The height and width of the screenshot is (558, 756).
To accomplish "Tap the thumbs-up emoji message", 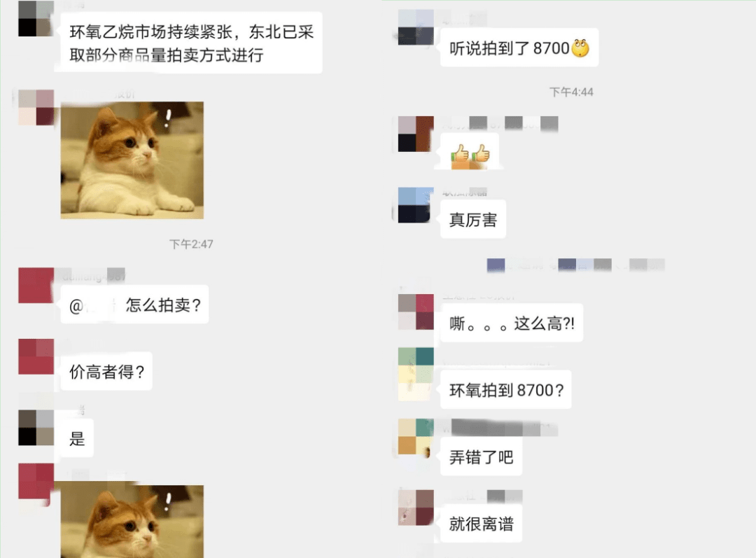I will (x=470, y=154).
